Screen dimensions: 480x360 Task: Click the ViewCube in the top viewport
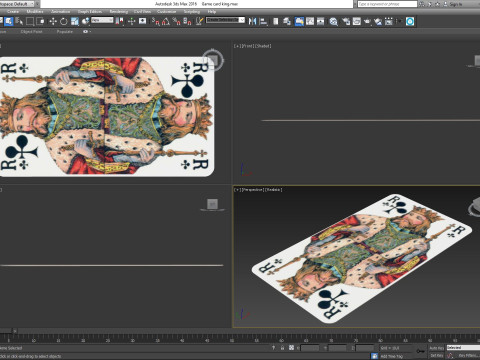point(213,60)
